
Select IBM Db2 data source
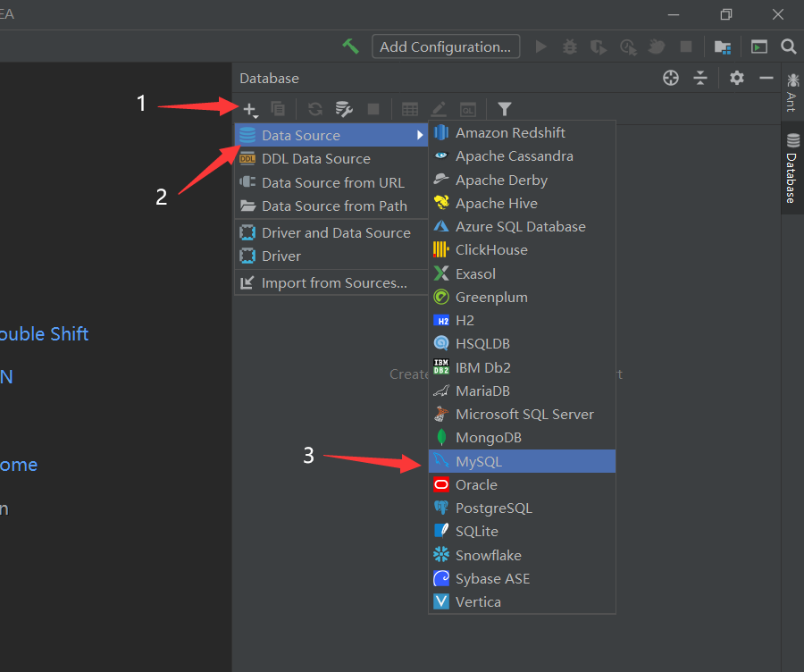(522, 367)
